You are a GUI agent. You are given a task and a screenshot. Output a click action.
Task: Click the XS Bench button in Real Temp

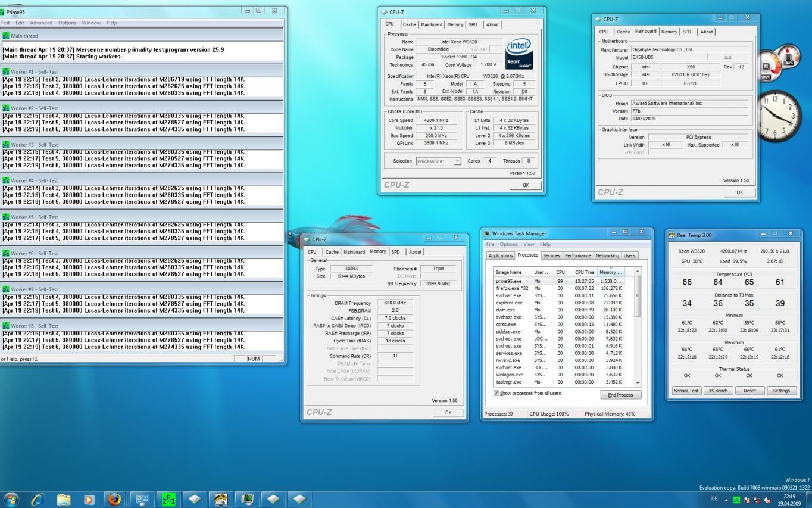click(717, 391)
